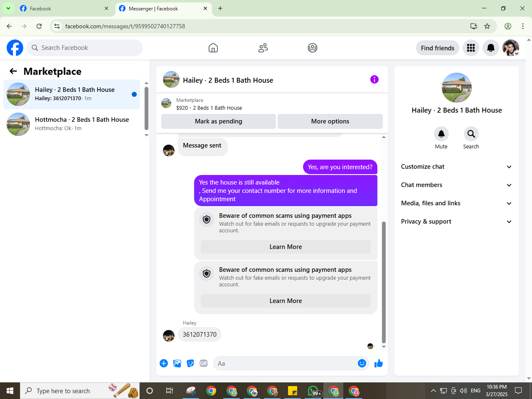This screenshot has width=532, height=399.
Task: Open the tab search dropdown in Chrome
Action: click(8, 8)
